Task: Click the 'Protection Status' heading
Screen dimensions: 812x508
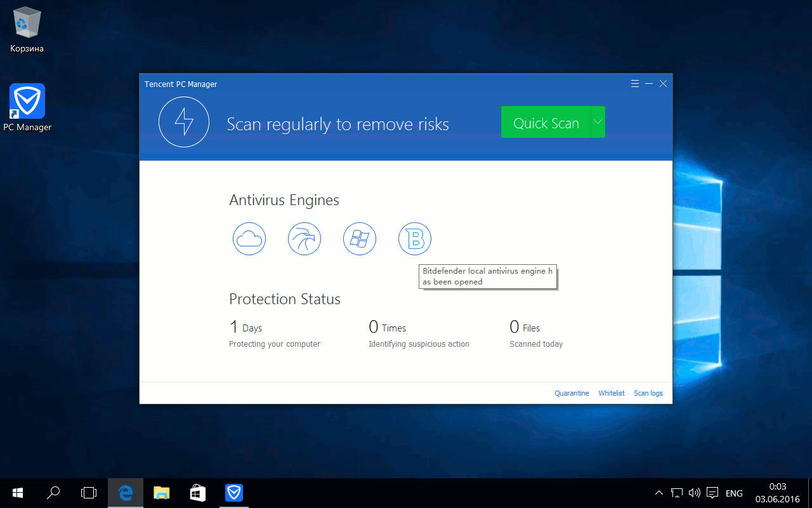Action: click(285, 299)
